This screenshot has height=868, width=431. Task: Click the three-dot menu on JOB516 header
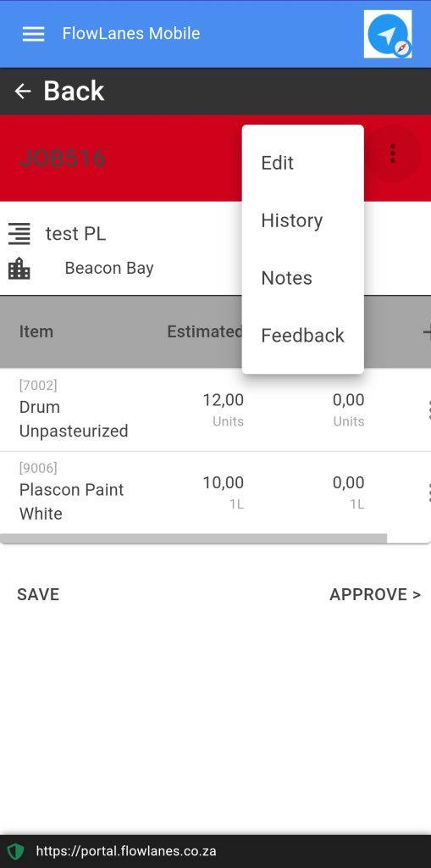point(392,153)
